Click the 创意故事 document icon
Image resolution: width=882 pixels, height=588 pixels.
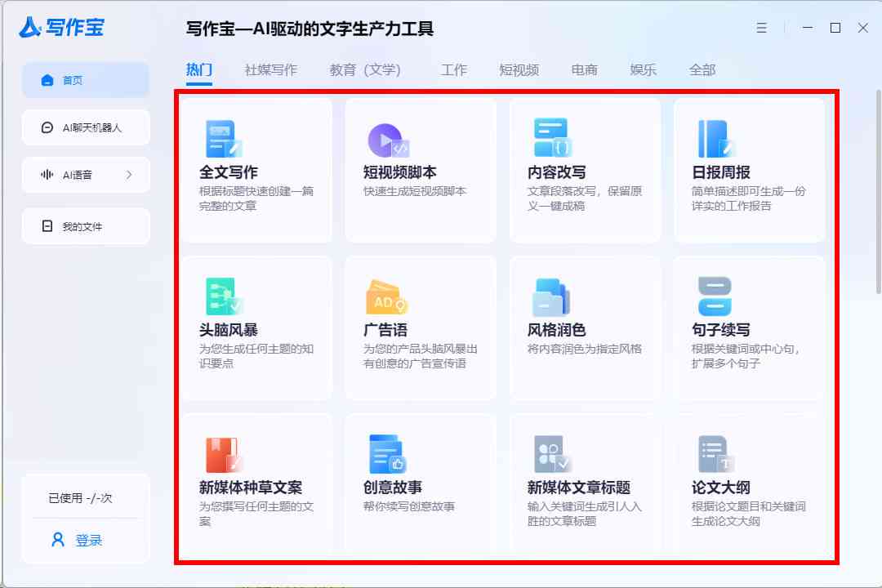388,454
